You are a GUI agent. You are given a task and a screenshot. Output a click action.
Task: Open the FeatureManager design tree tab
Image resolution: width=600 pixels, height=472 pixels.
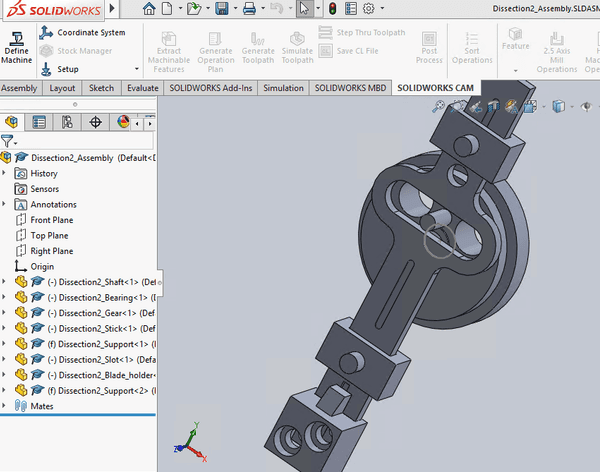(x=12, y=123)
